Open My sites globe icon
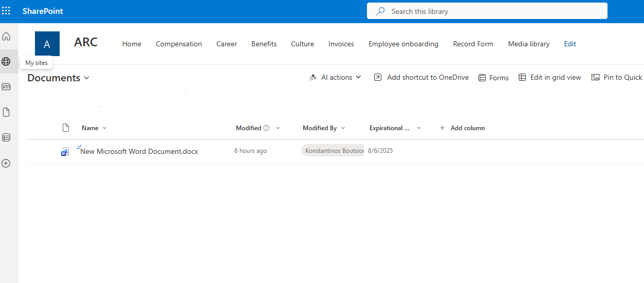This screenshot has height=283, width=644. click(x=6, y=62)
